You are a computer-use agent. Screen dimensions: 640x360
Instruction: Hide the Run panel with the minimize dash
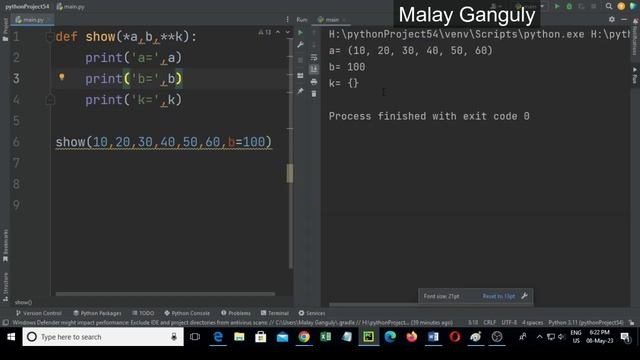[x=624, y=19]
